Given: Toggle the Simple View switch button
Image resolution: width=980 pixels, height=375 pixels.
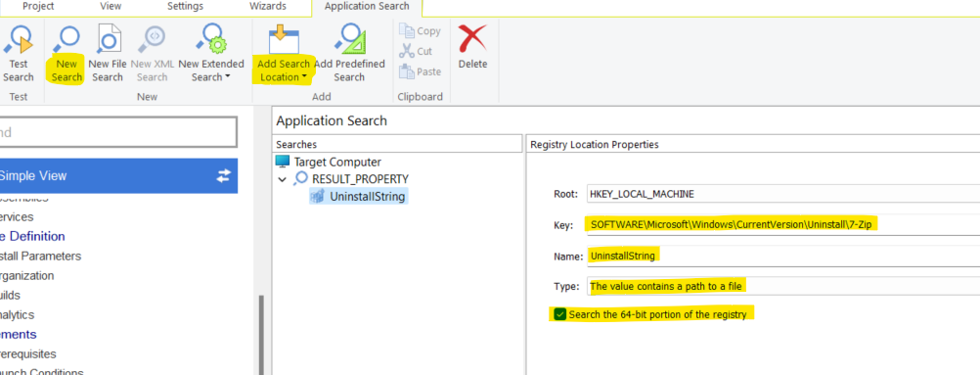Looking at the screenshot, I should 224,176.
